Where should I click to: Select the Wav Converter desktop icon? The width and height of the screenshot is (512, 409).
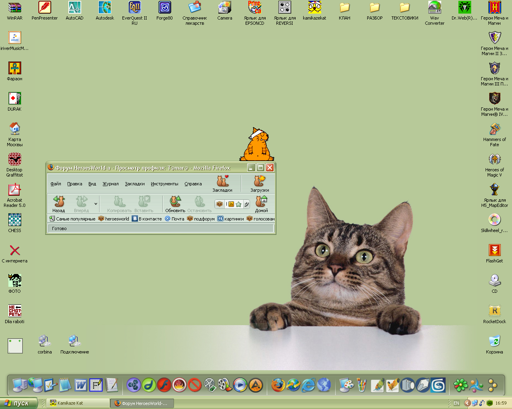pos(434,13)
